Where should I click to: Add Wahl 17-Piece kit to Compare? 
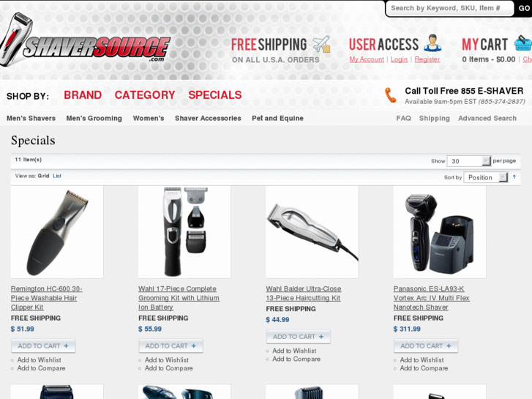click(168, 368)
